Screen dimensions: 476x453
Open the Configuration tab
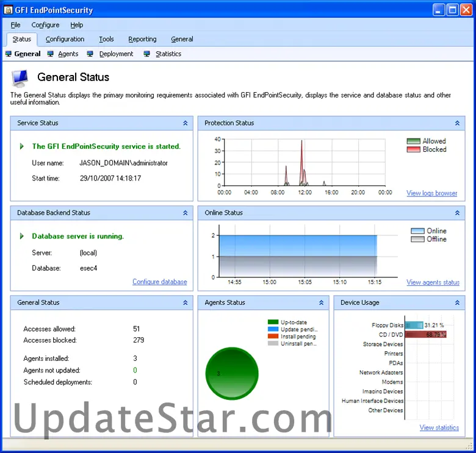[65, 39]
